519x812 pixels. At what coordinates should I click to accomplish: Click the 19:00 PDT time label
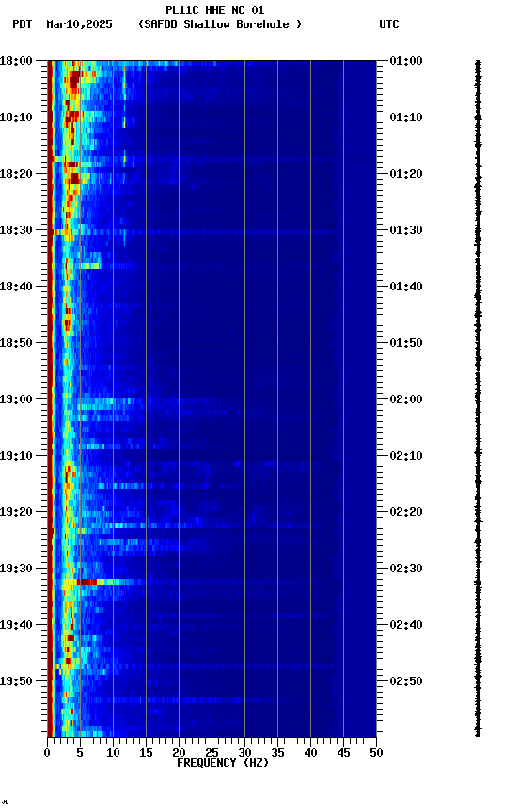tap(16, 399)
